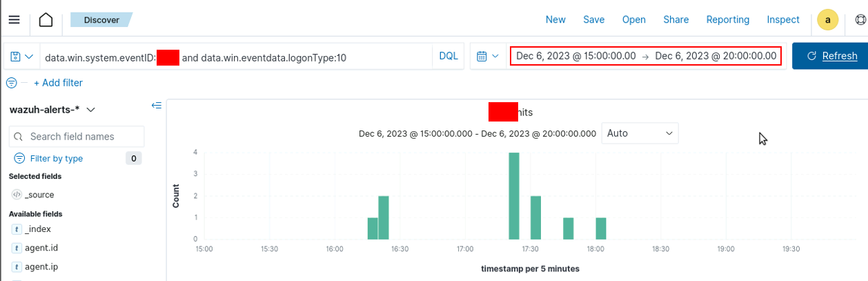Image resolution: width=868 pixels, height=281 pixels.
Task: Open the Auto interval dropdown
Action: tap(640, 133)
